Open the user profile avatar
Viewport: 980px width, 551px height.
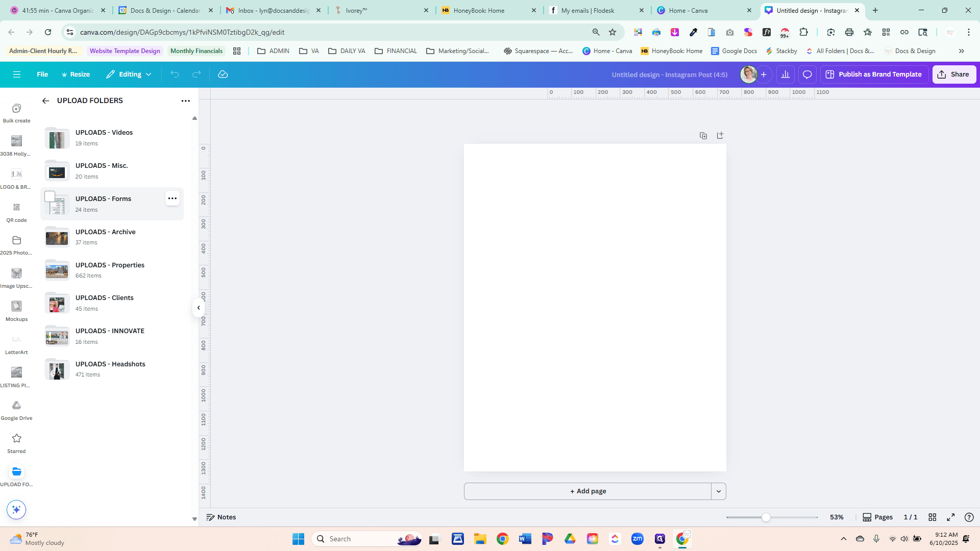tap(749, 74)
